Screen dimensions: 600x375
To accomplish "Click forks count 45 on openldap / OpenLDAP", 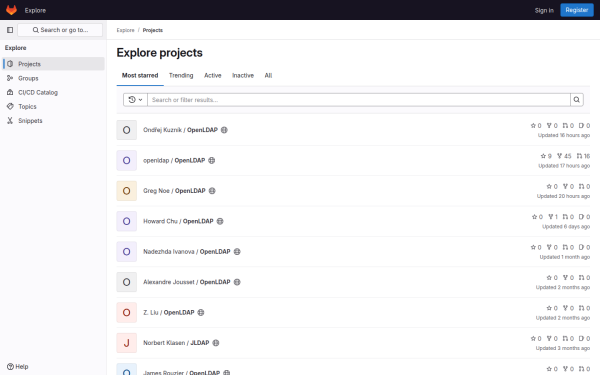I will pyautogui.click(x=564, y=156).
